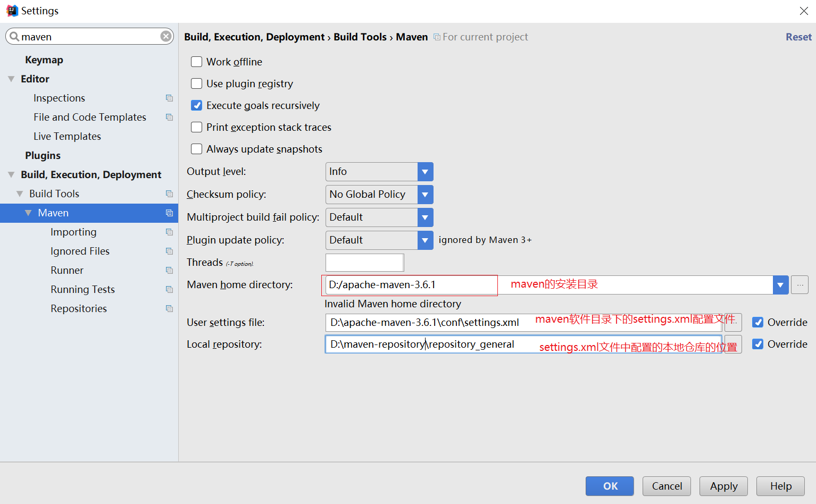
Task: Click the project-level icon beside Runner
Action: 169,270
